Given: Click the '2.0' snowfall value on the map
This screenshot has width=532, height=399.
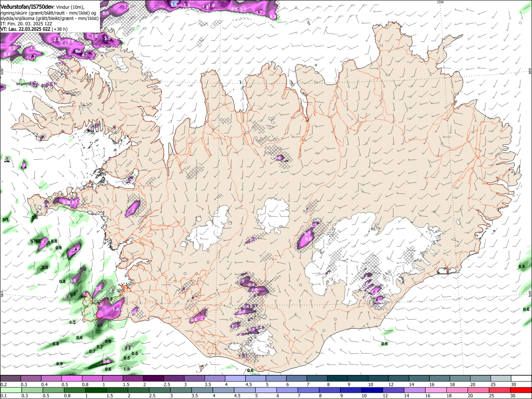Looking at the screenshot, I should (57, 39).
